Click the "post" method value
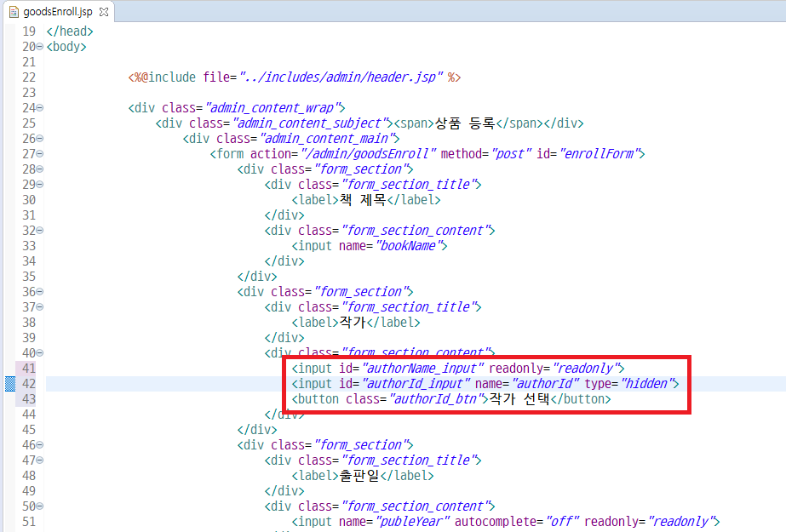786x532 pixels. pyautogui.click(x=511, y=154)
